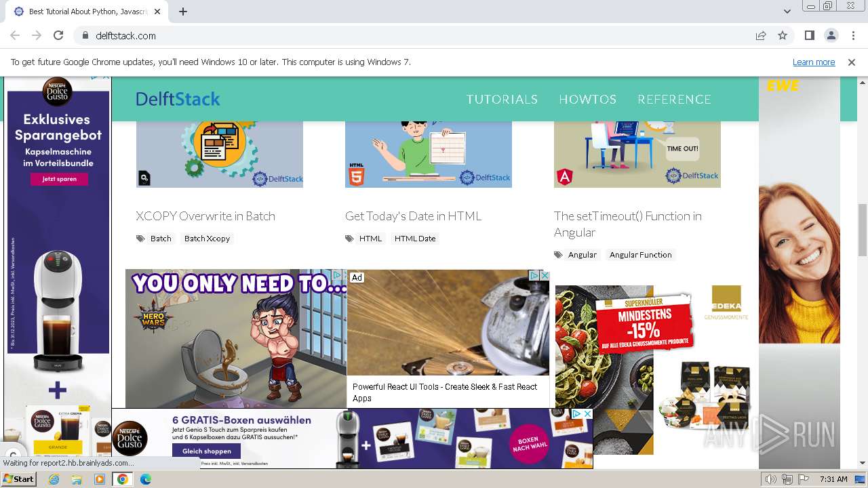Click the Hero Wars ad image
This screenshot has width=868, height=488.
(x=235, y=339)
